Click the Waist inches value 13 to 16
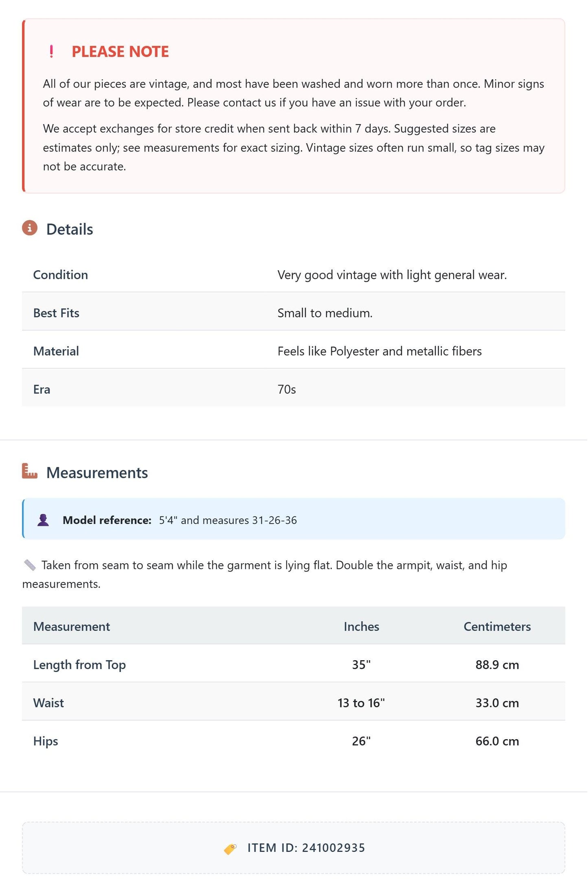The image size is (588, 893). [x=361, y=703]
